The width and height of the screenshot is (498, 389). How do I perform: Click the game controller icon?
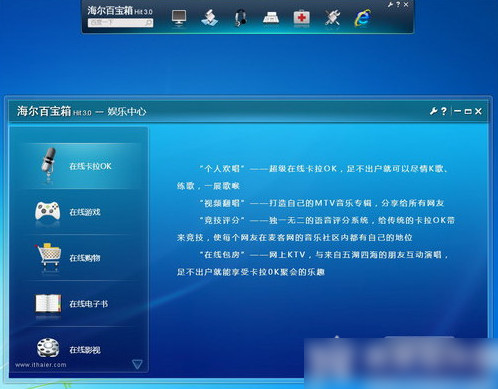pyautogui.click(x=48, y=211)
